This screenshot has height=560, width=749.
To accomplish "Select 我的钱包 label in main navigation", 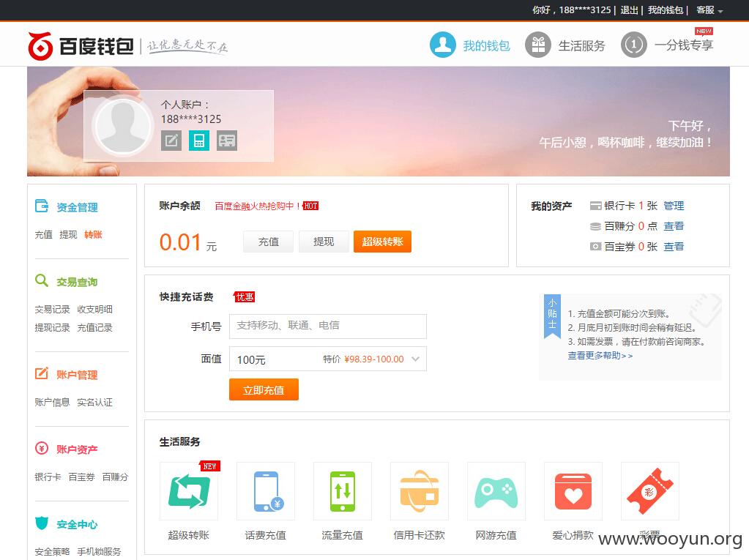I will click(x=486, y=46).
